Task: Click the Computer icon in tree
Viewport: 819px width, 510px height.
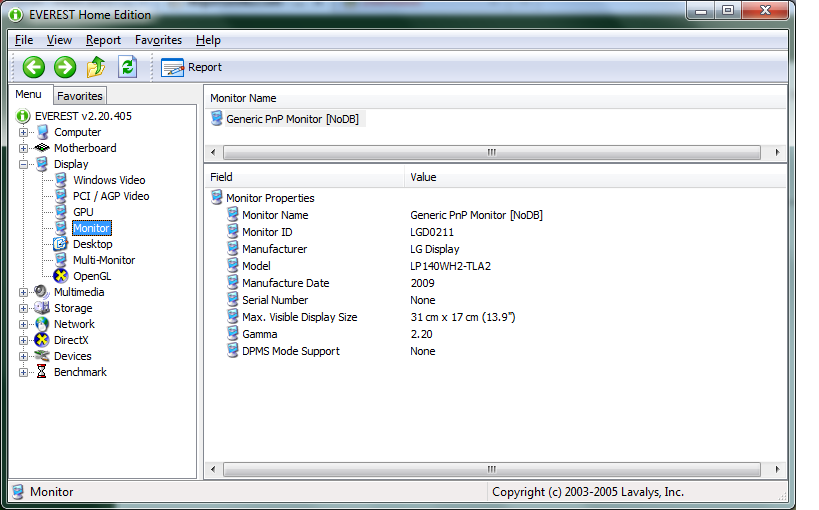Action: click(42, 132)
